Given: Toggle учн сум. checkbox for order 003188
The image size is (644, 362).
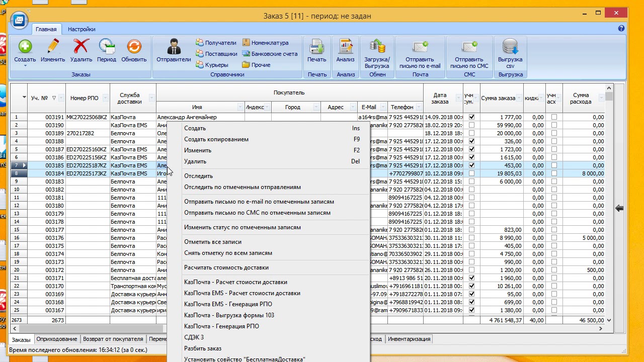Looking at the screenshot, I should tap(471, 141).
